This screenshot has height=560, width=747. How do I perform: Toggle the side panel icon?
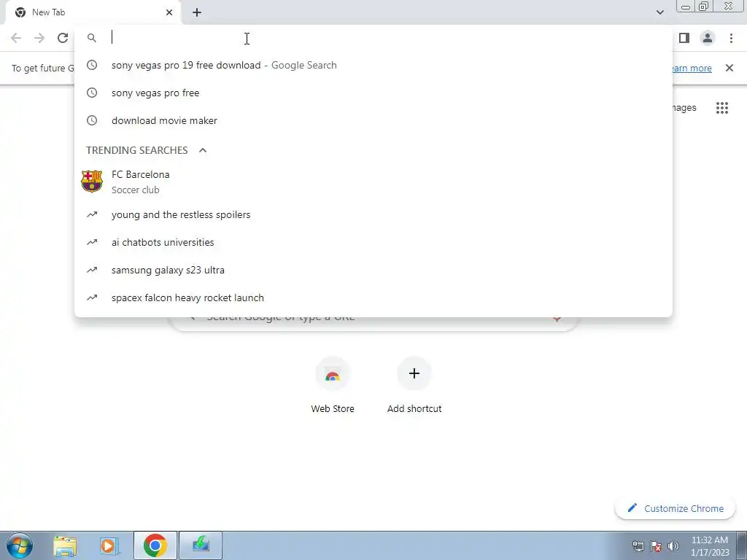point(684,38)
